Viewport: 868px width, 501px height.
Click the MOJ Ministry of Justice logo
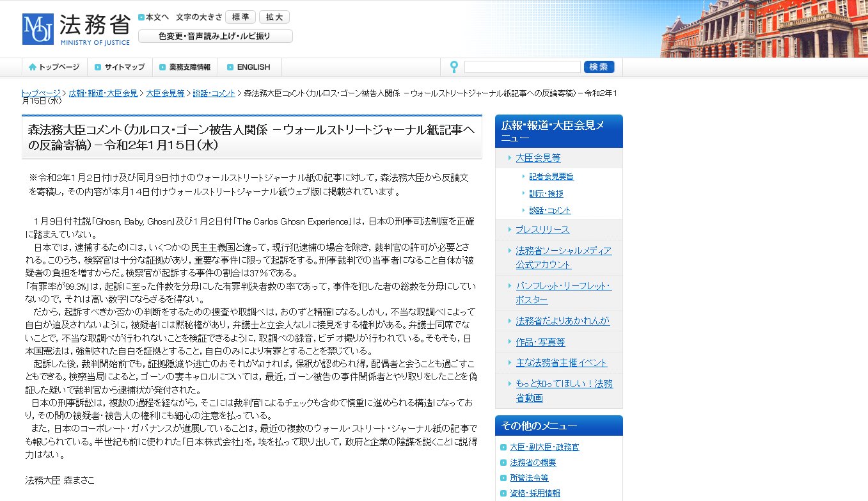point(76,29)
